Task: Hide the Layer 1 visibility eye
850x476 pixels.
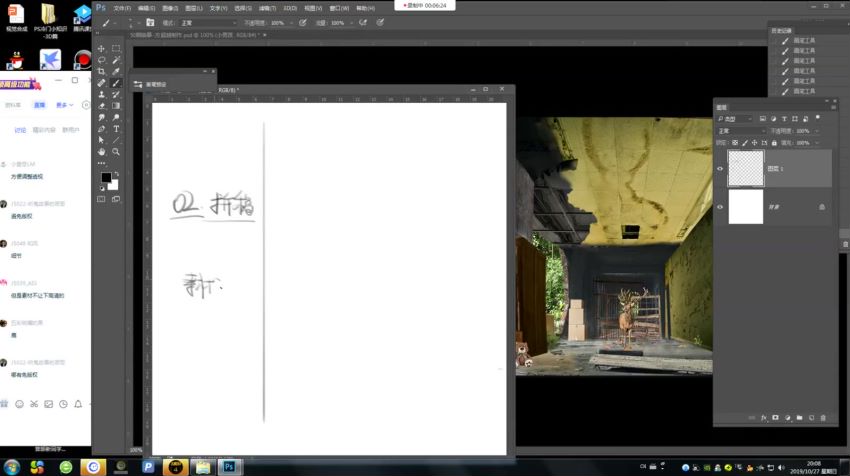Action: [x=720, y=169]
